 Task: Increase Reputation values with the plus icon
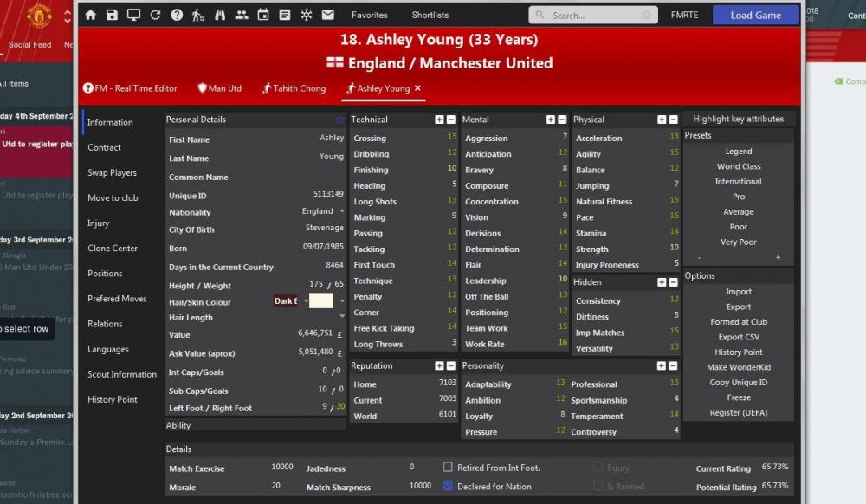(439, 365)
